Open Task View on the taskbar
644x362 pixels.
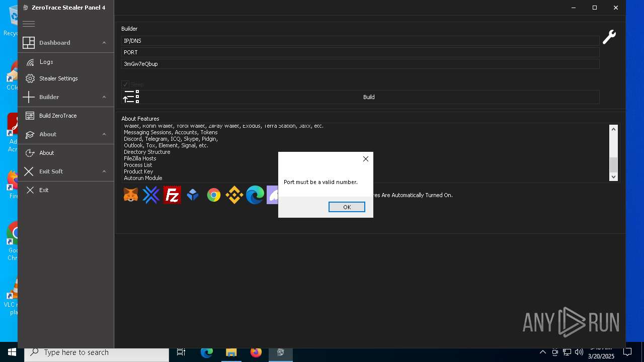tap(181, 352)
